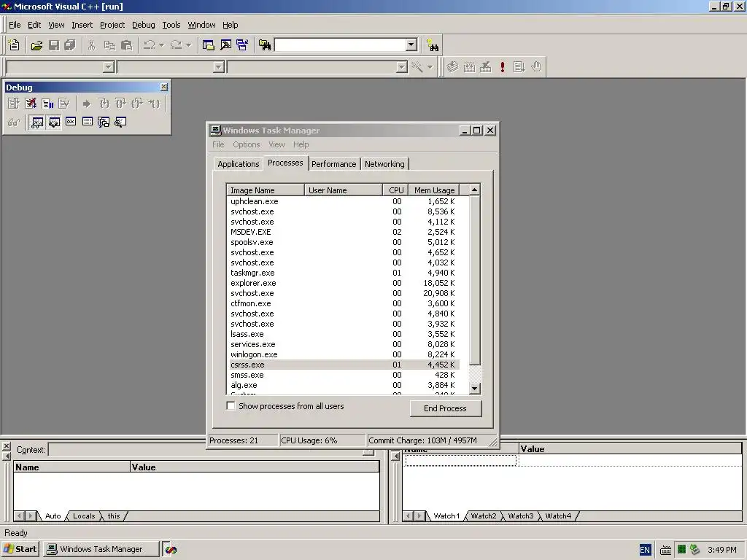Click the Search binoculars icon
The width and height of the screenshot is (747, 560).
pos(433,45)
